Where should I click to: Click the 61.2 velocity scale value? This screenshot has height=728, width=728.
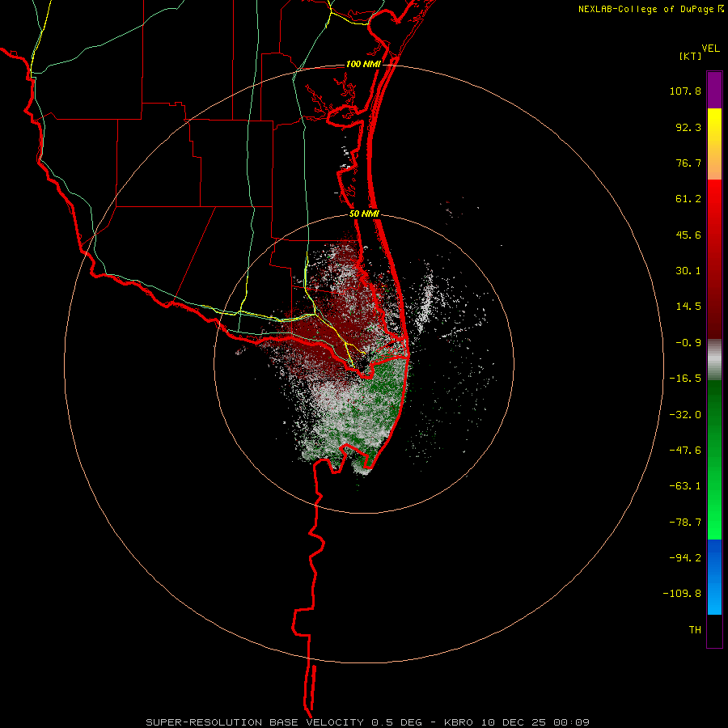[x=688, y=199]
